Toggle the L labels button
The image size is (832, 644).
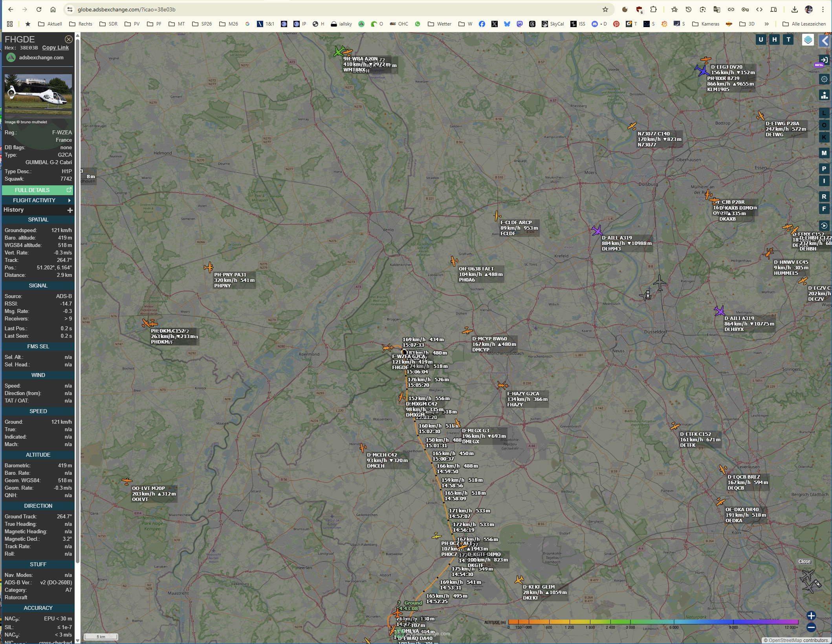(x=824, y=113)
